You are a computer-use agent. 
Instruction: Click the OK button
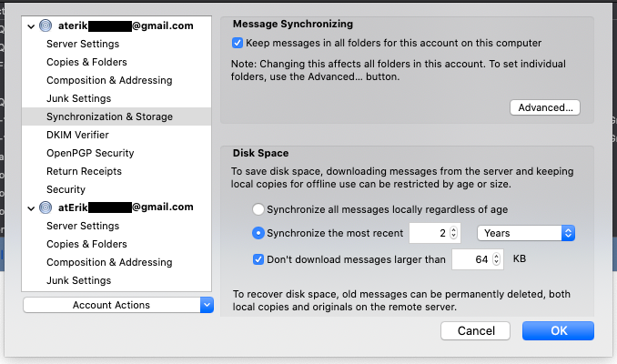[x=558, y=330]
